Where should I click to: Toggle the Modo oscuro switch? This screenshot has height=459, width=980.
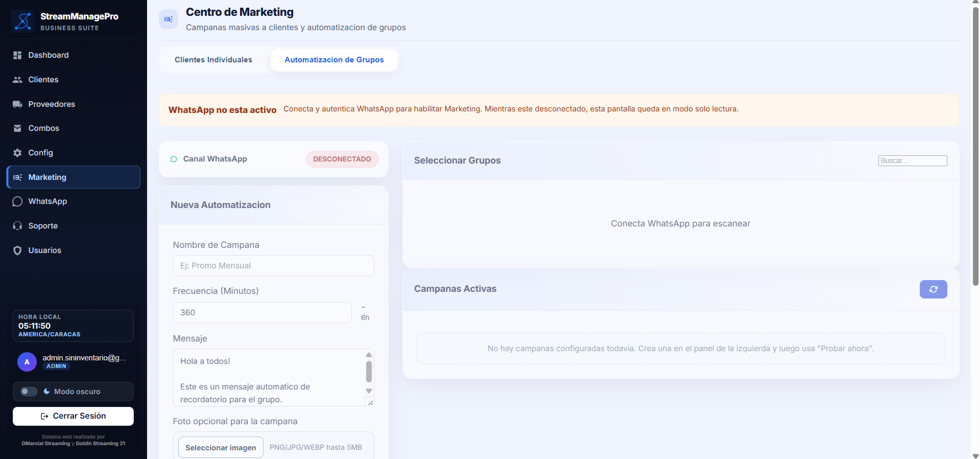(x=29, y=392)
